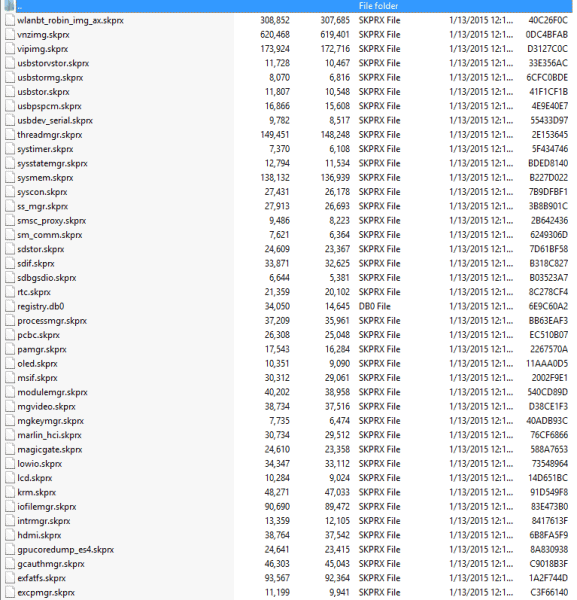The height and width of the screenshot is (600, 577).
Task: Click the file icon of wlanbt_robin_img_ax.skprx
Action: (10, 20)
